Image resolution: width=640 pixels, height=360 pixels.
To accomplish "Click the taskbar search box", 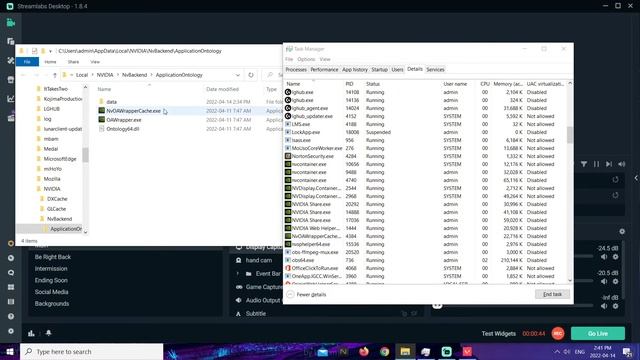I will pyautogui.click(x=91, y=351).
